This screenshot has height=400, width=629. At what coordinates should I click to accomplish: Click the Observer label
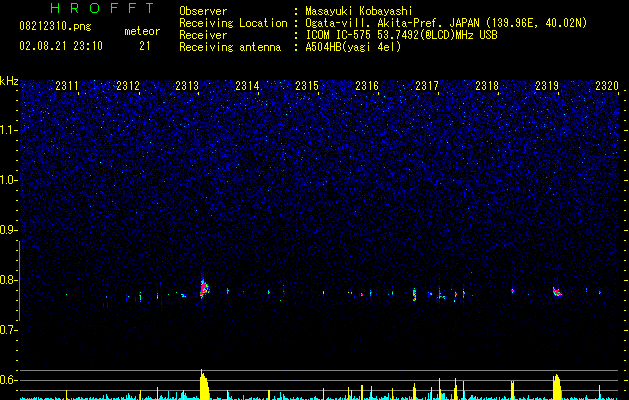click(203, 11)
